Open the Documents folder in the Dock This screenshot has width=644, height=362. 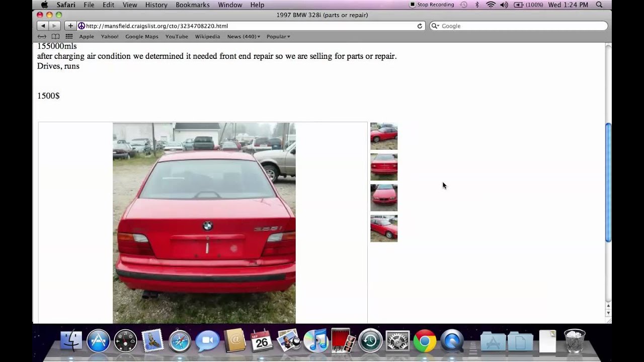520,341
